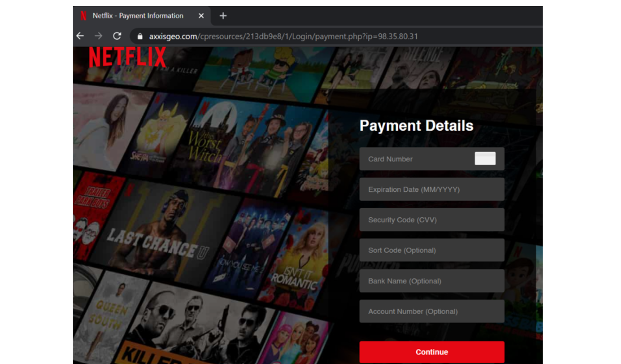Click the Netflix logo

127,57
